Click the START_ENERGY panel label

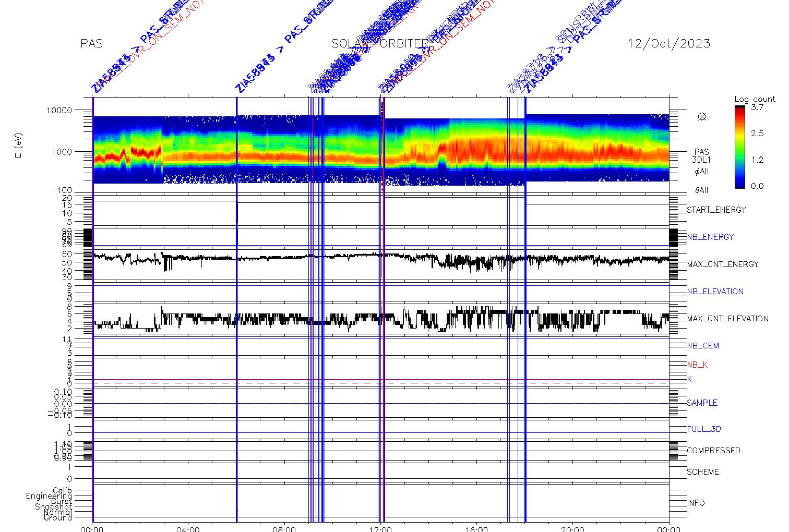pyautogui.click(x=716, y=210)
